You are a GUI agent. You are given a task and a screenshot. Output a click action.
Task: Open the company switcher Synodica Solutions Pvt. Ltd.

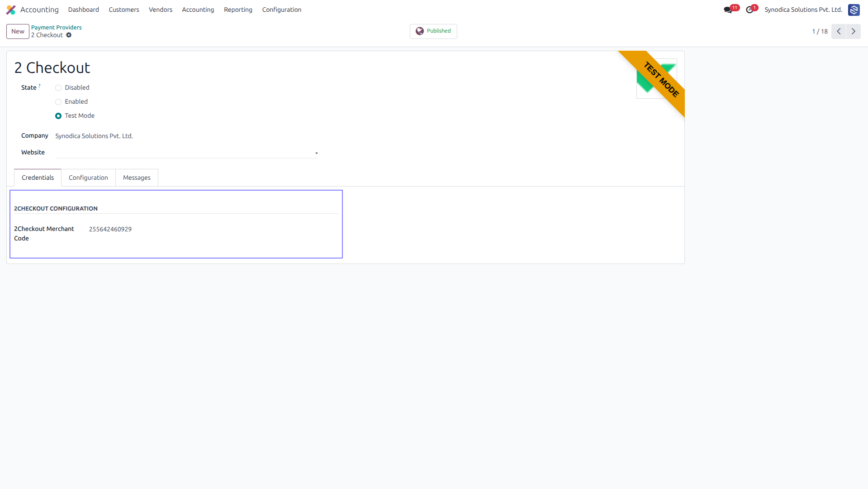803,10
